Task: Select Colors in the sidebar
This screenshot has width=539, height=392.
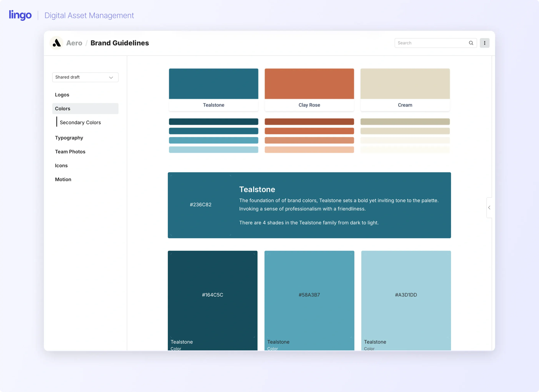Action: pos(63,109)
